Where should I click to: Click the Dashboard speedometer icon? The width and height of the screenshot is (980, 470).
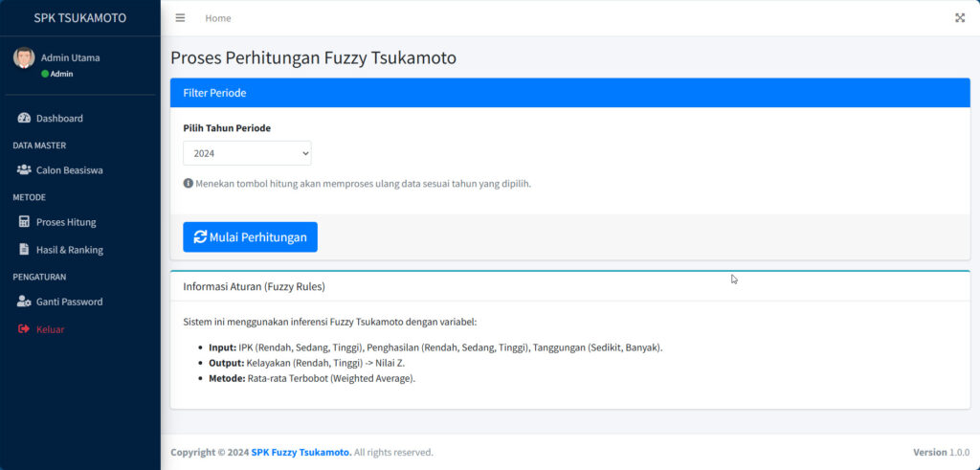24,119
